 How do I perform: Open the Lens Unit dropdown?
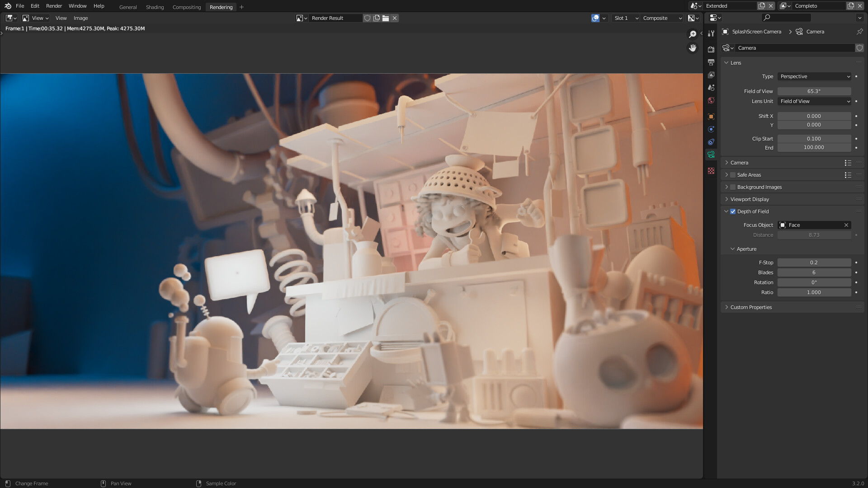point(815,101)
